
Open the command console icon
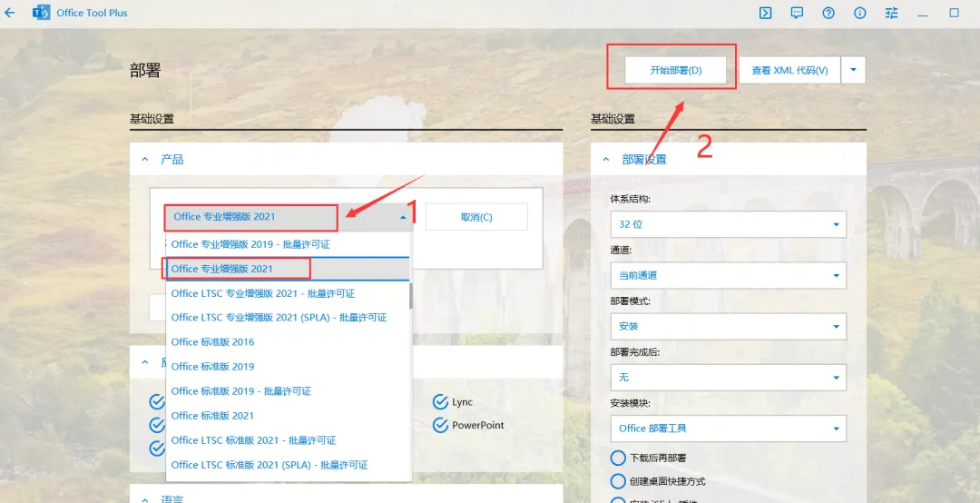(765, 13)
